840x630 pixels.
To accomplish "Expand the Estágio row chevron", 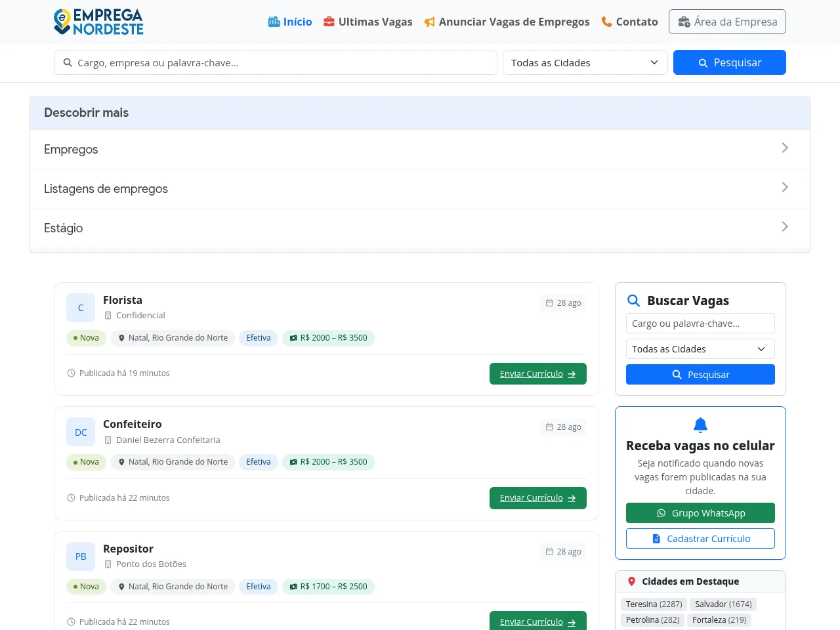I will coord(785,227).
